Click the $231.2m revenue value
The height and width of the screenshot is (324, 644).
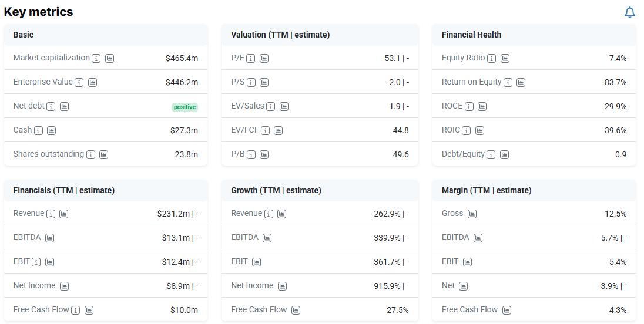point(173,214)
